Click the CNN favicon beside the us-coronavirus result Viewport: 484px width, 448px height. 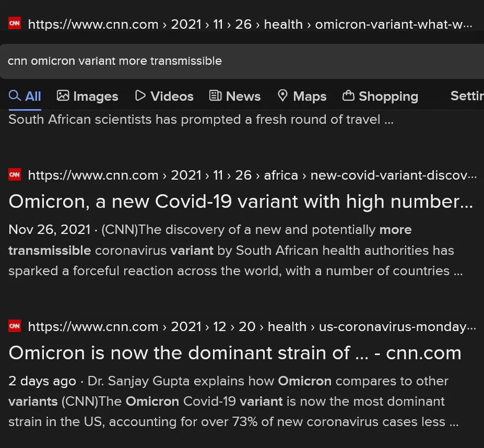[x=15, y=326]
